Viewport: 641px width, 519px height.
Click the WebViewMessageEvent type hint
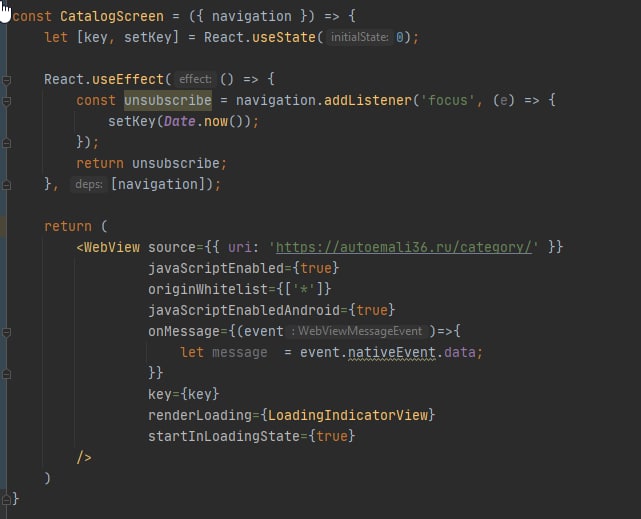356,331
